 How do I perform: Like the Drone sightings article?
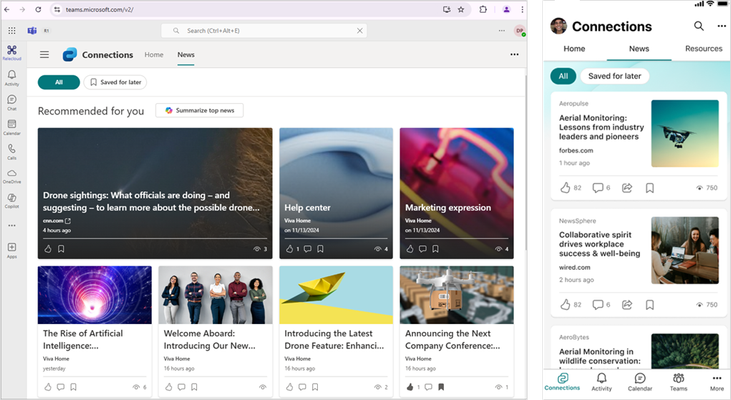[48, 249]
